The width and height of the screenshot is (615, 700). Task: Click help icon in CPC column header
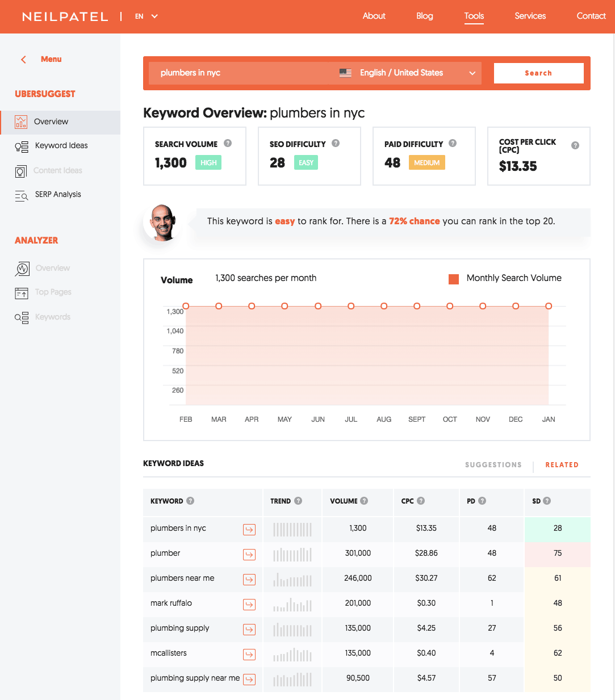(x=421, y=501)
